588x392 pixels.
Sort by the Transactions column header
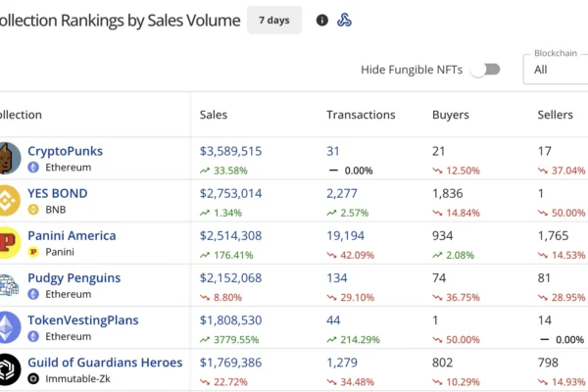coord(361,115)
